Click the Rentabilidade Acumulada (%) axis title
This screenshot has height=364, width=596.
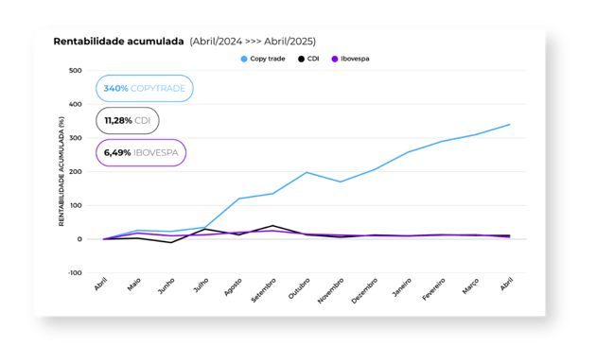(x=61, y=171)
